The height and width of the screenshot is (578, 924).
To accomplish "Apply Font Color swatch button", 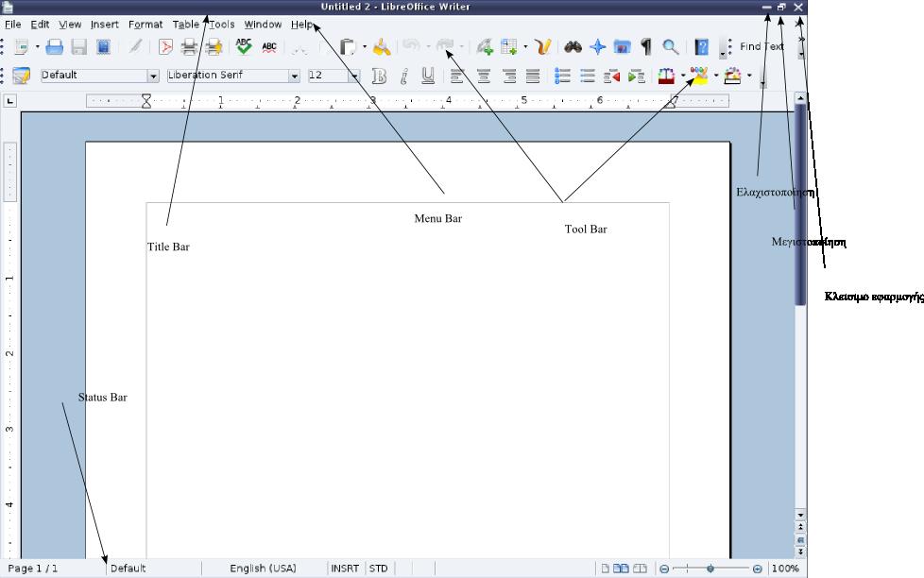I will point(666,76).
